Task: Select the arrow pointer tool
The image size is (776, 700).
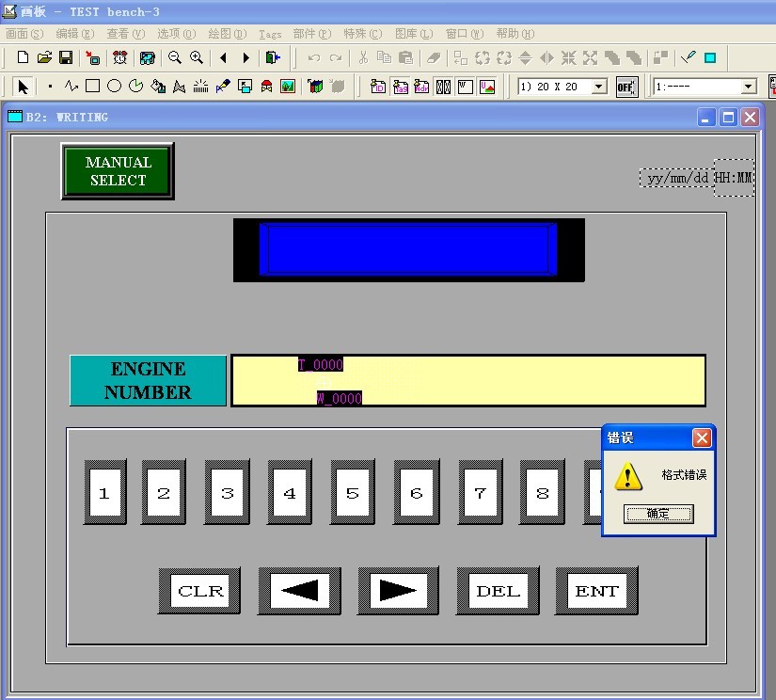Action: click(x=24, y=87)
